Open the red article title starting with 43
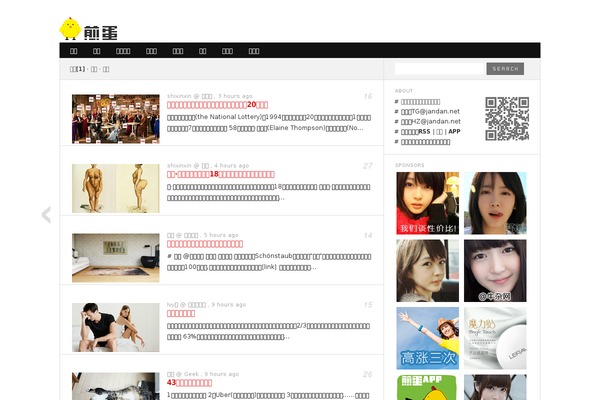 tap(189, 383)
